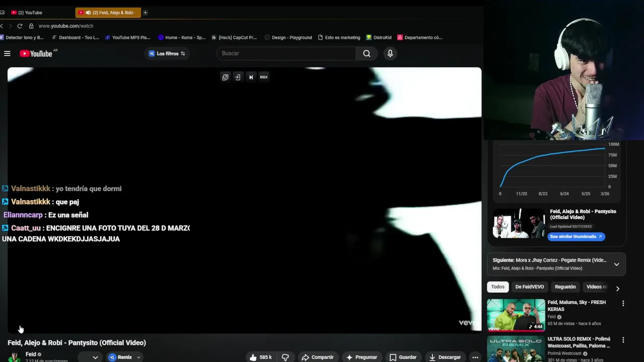Open Dashboard - Too L... bookmark
Image resolution: width=644 pixels, height=362 pixels.
click(75, 37)
